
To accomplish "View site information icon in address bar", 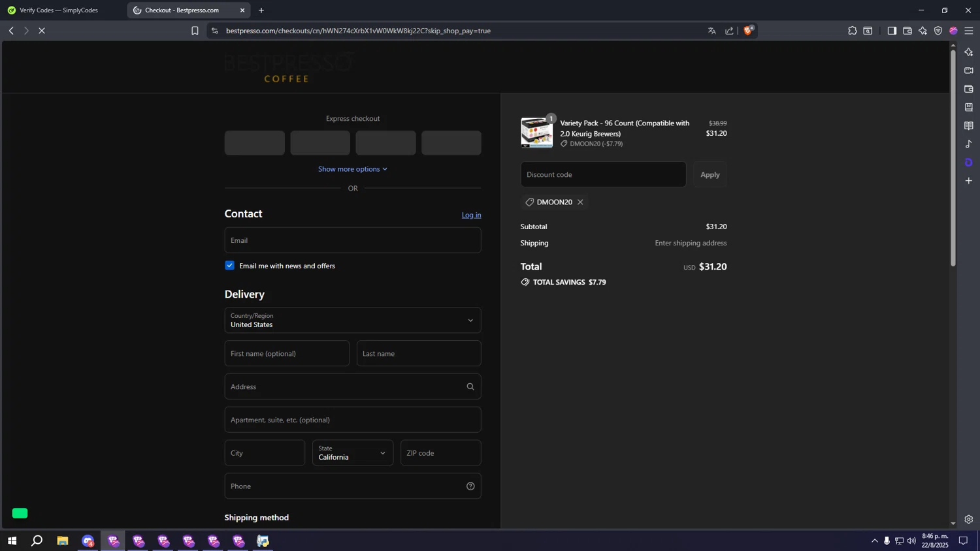I will 215,31.
